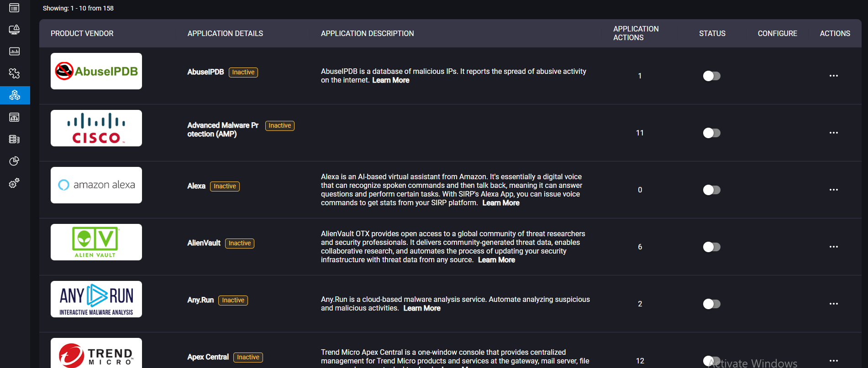The image size is (868, 368).
Task: Click the Configure column header
Action: point(777,33)
